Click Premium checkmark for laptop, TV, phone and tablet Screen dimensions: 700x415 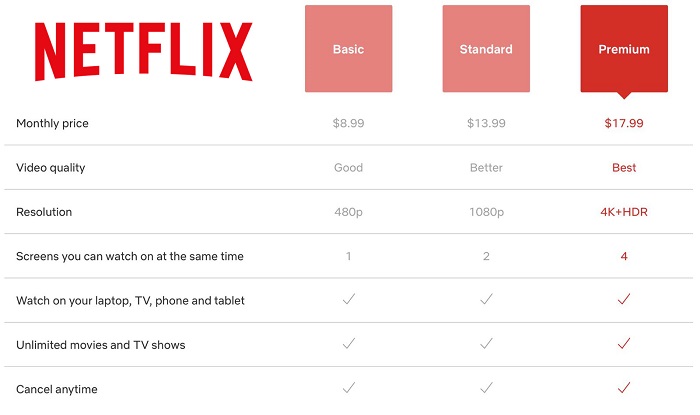(x=624, y=300)
